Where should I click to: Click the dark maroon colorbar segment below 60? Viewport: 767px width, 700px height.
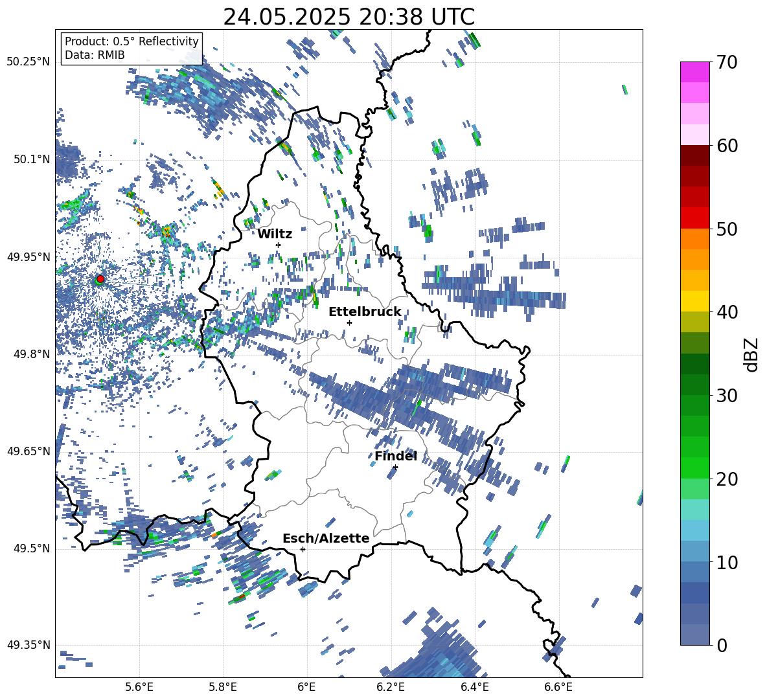click(694, 155)
